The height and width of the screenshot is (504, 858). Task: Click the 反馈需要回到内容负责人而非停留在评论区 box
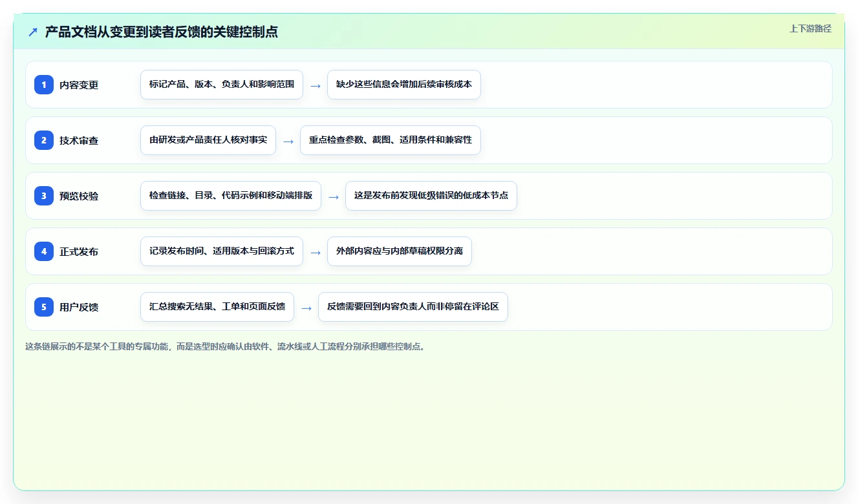(x=413, y=307)
